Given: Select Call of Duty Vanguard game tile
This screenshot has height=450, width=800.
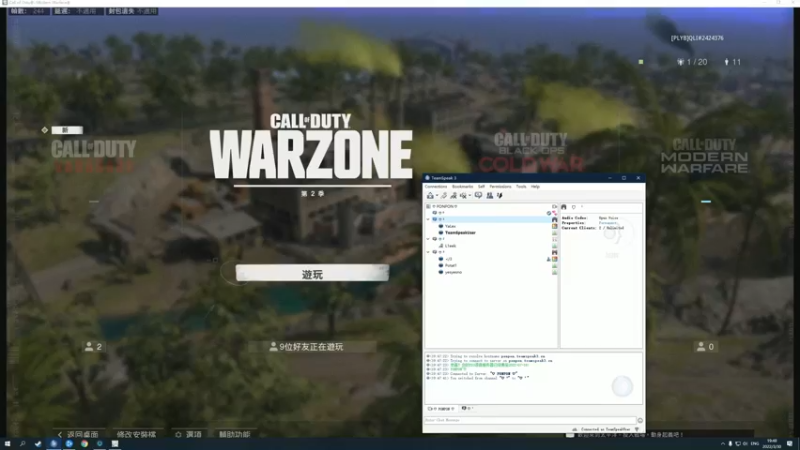Looking at the screenshot, I should click(x=93, y=156).
